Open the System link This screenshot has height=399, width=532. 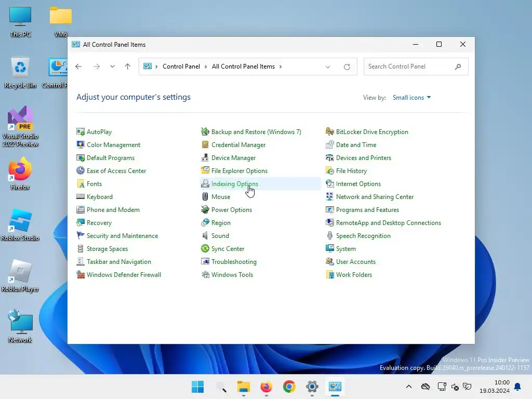[x=345, y=249]
